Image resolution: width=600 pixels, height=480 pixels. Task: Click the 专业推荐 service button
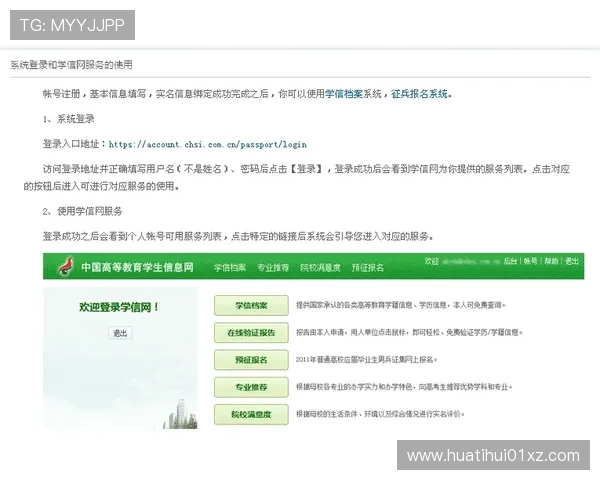click(251, 386)
